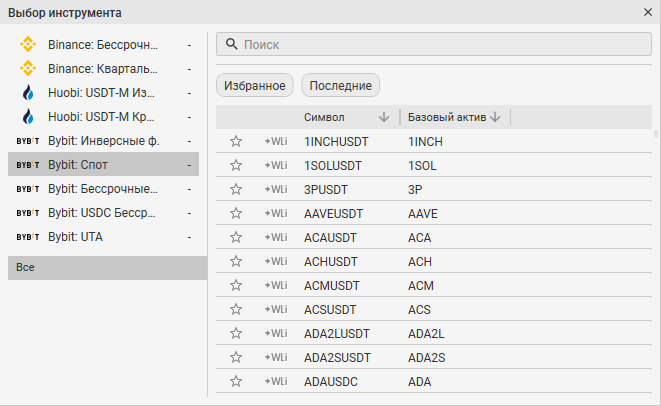Star ADA2LUSDT as favorite

236,333
